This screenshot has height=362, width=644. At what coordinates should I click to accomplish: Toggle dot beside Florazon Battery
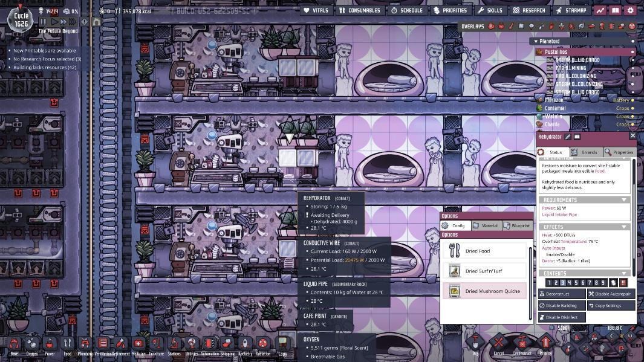[x=633, y=100]
